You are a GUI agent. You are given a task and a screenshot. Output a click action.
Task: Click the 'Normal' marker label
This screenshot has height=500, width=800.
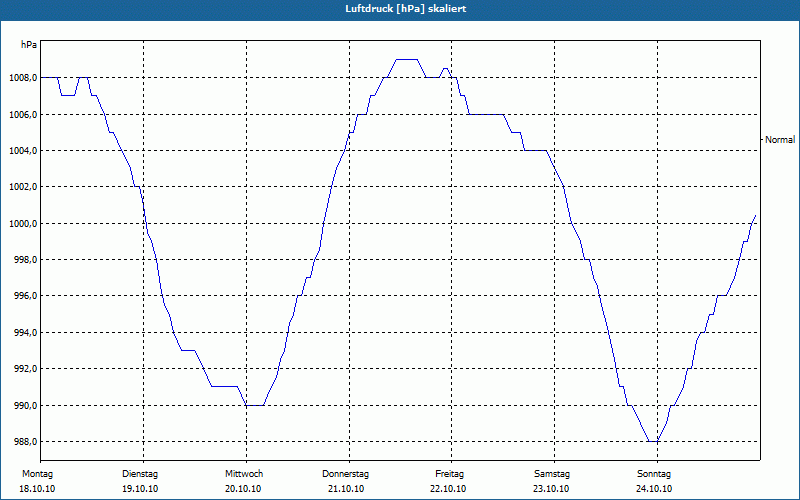tap(780, 140)
